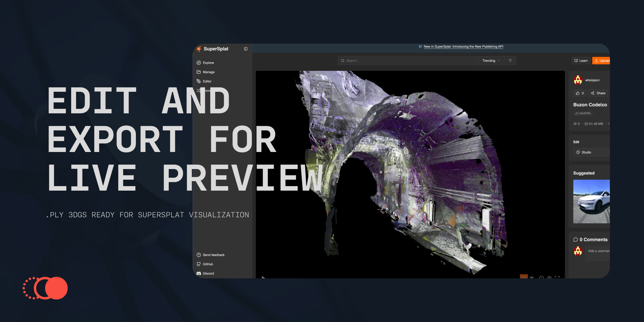The image size is (644, 322).
Task: Click the orange Upload button
Action: 601,61
